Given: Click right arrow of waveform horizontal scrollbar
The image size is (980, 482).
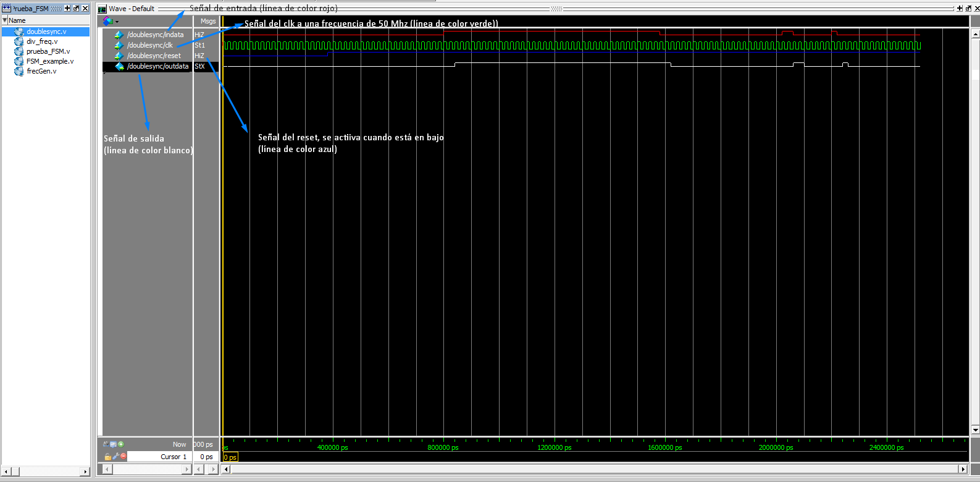Looking at the screenshot, I should tap(963, 470).
